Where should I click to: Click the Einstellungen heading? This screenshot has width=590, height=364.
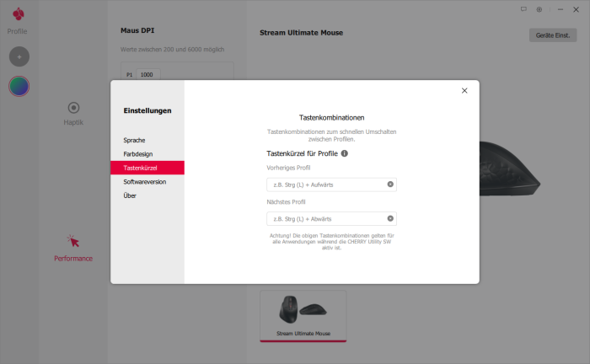pyautogui.click(x=147, y=110)
